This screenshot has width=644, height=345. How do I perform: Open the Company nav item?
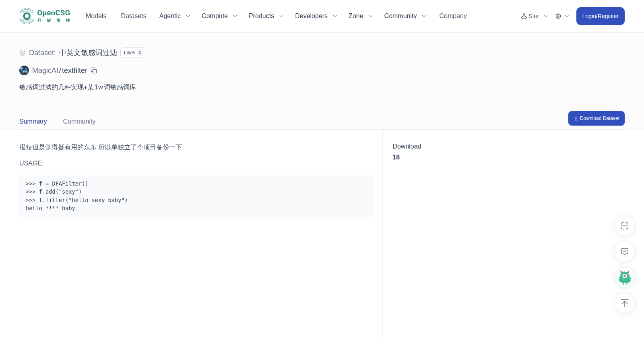[453, 16]
